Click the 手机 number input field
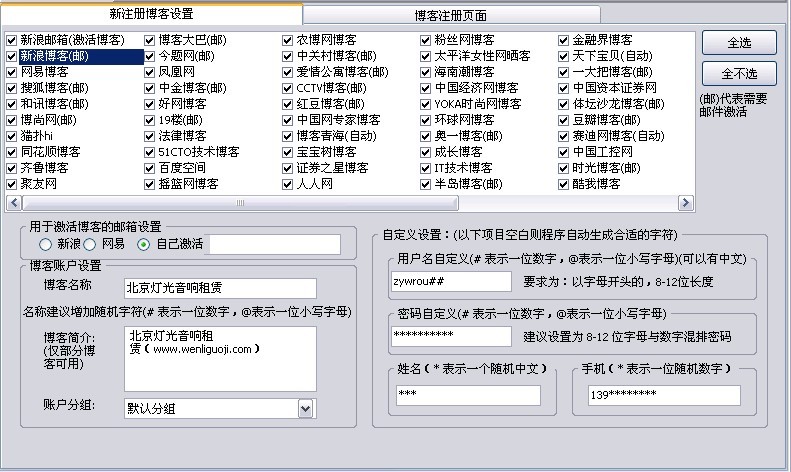Viewport: 791px width, 472px height. pyautogui.click(x=657, y=395)
